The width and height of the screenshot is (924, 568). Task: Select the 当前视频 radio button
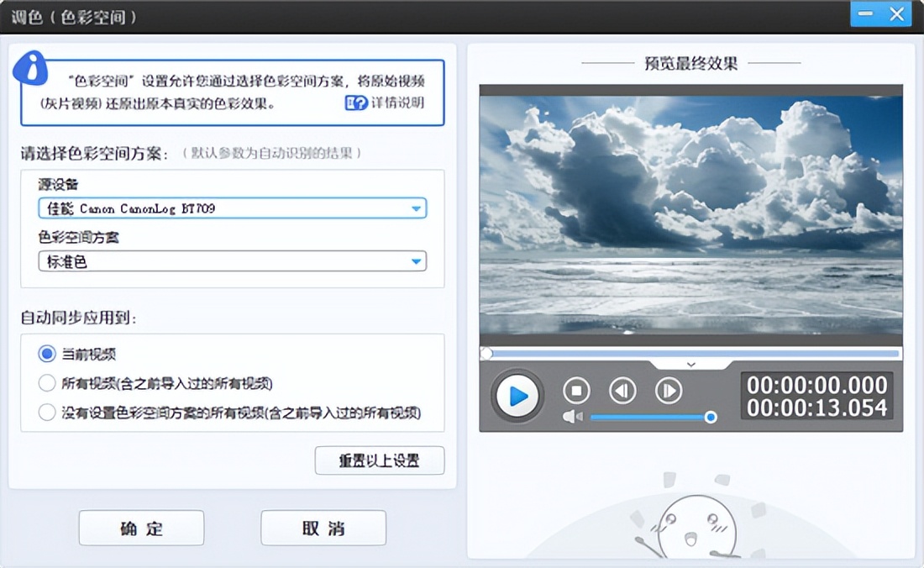click(x=47, y=354)
